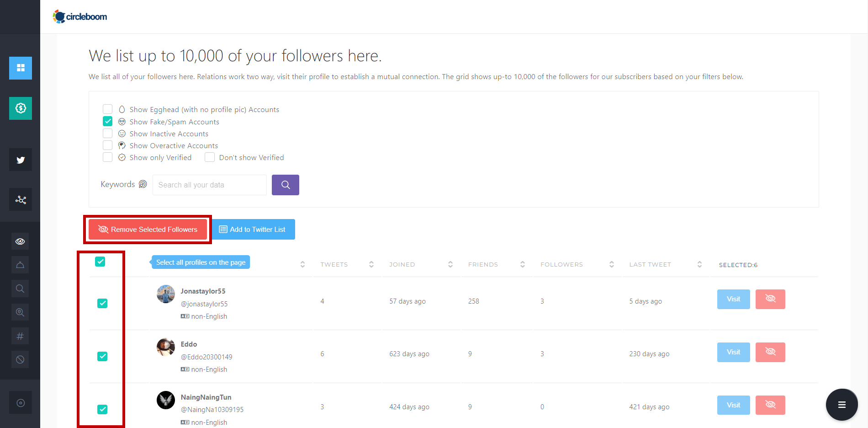Enable Show Egghead Accounts filter
The image size is (868, 428).
coord(107,109)
